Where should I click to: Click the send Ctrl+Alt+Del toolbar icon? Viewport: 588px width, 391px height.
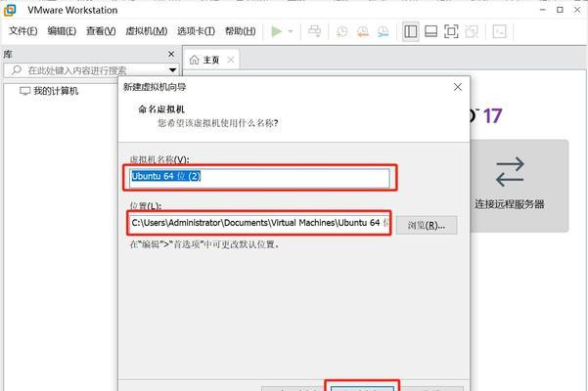(x=314, y=31)
